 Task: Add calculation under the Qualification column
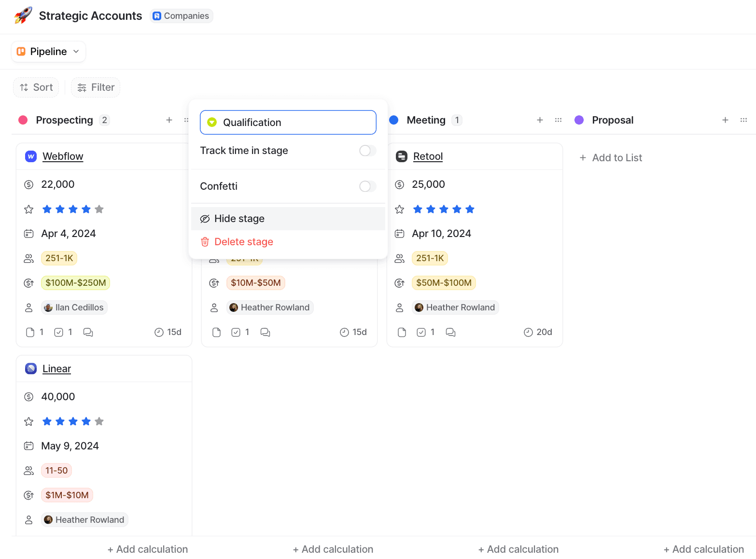tap(333, 549)
